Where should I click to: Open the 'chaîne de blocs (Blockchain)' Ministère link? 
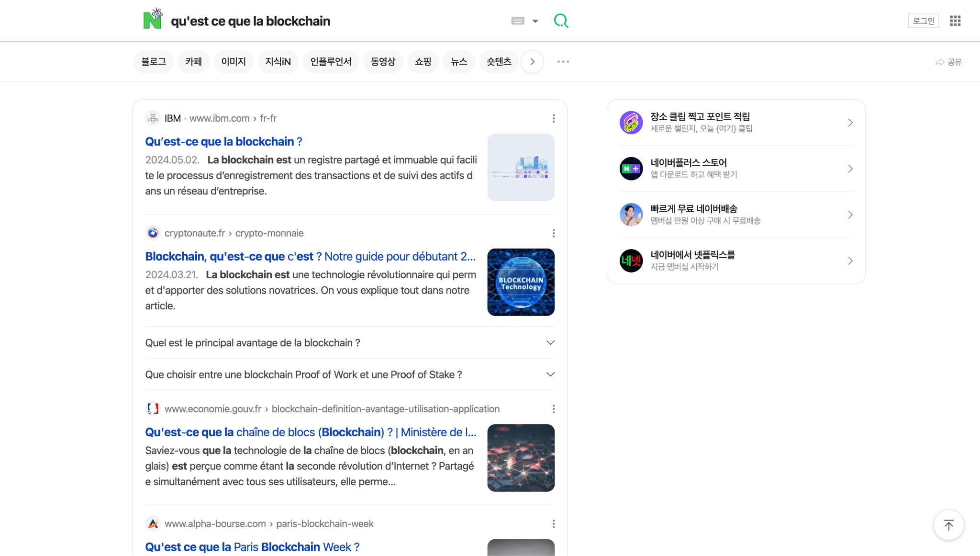click(311, 432)
